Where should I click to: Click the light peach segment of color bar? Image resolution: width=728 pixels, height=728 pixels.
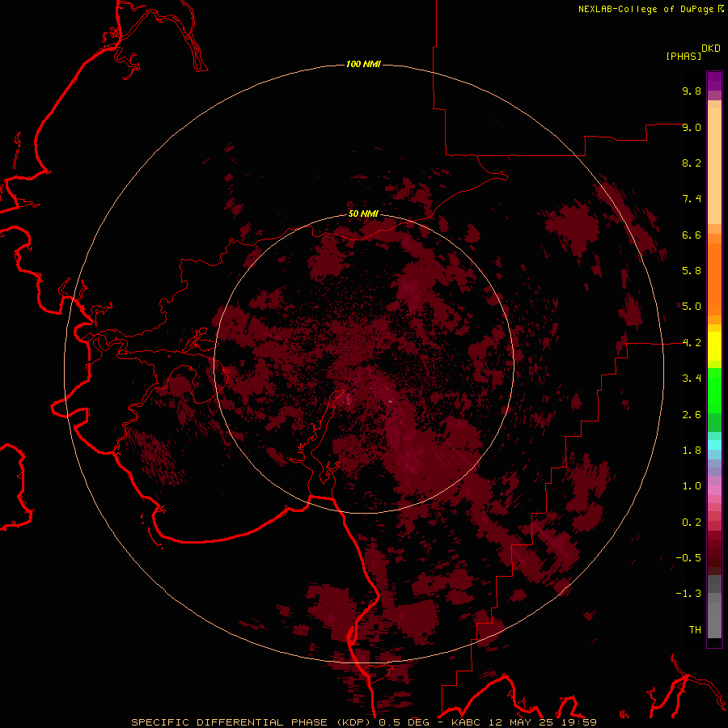pos(714,166)
